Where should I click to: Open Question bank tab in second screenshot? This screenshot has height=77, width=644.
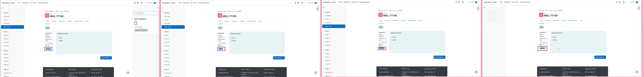click(x=251, y=21)
